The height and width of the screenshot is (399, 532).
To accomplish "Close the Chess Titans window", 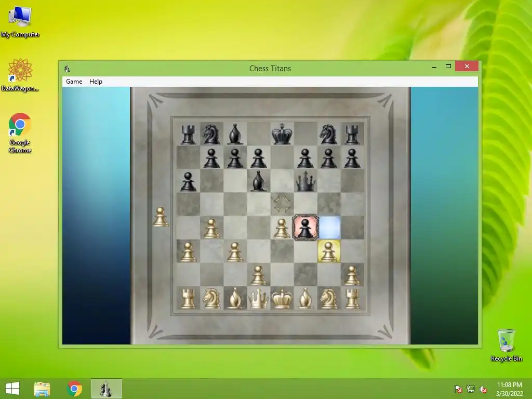I will (x=467, y=66).
